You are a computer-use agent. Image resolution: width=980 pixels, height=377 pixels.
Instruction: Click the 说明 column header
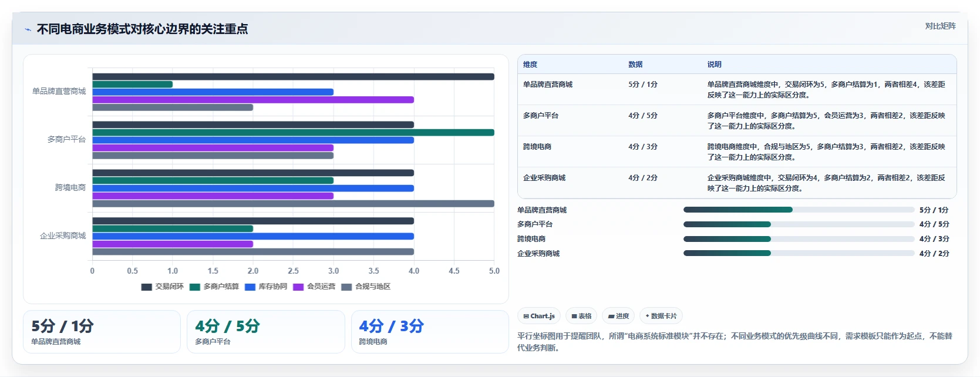click(714, 65)
